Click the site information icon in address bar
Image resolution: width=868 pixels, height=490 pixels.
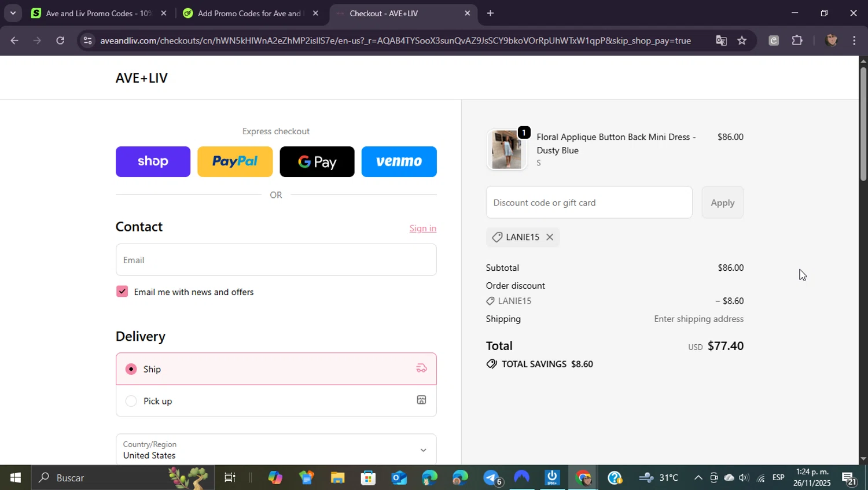87,40
